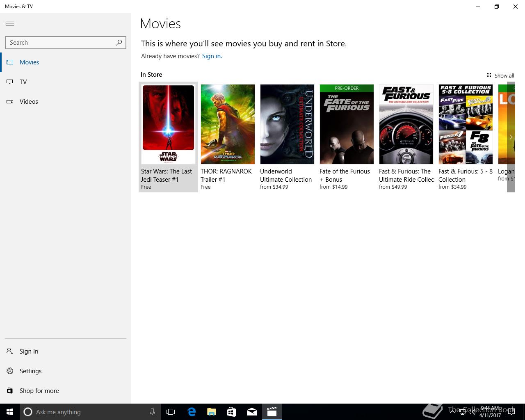The height and width of the screenshot is (420, 525).
Task: Close the Movies & TV window
Action: (x=516, y=7)
